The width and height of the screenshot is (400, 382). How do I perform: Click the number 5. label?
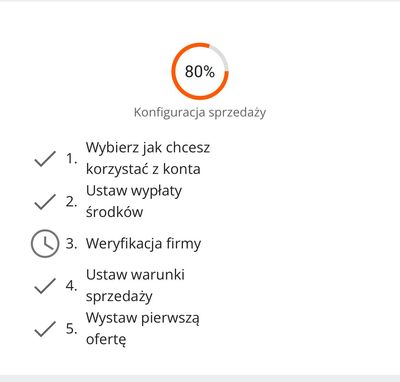(x=71, y=329)
